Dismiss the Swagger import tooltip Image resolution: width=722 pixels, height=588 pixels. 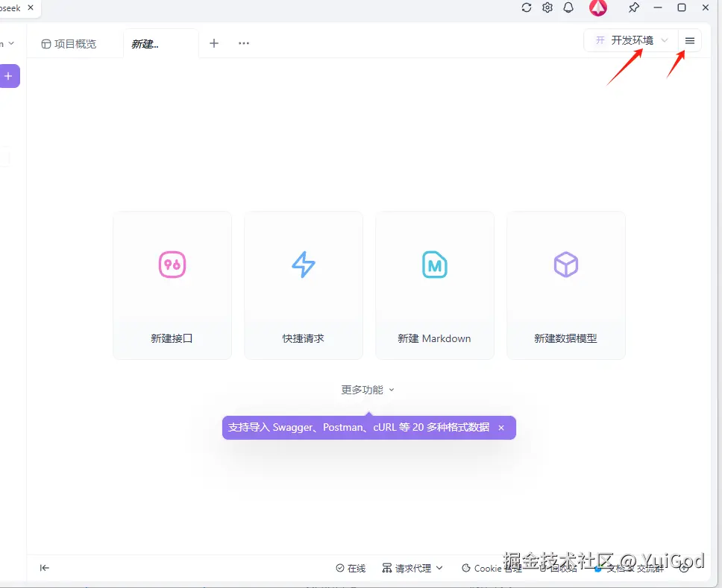(x=501, y=428)
